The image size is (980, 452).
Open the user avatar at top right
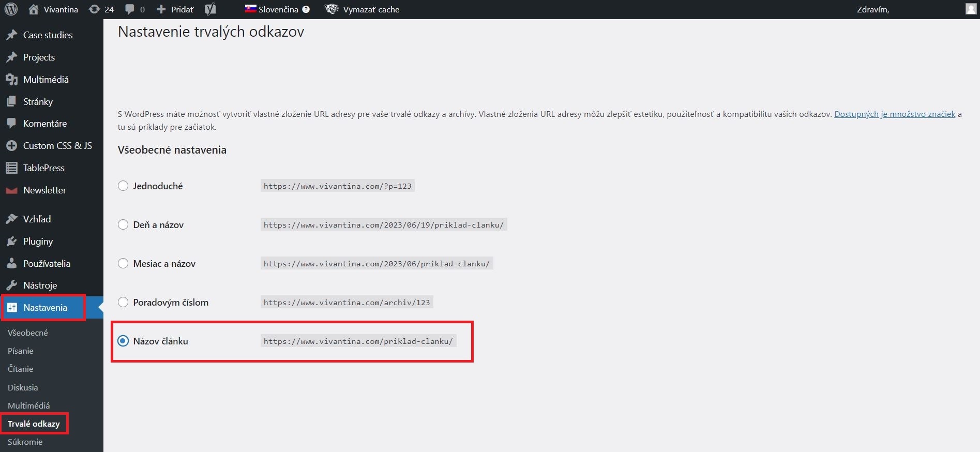click(x=971, y=9)
